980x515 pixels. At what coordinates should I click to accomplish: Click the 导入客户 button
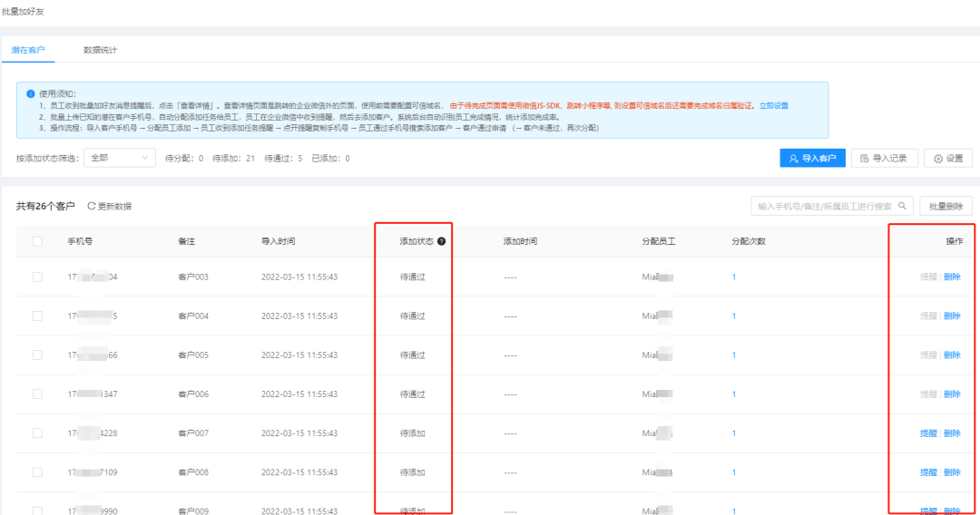point(812,159)
